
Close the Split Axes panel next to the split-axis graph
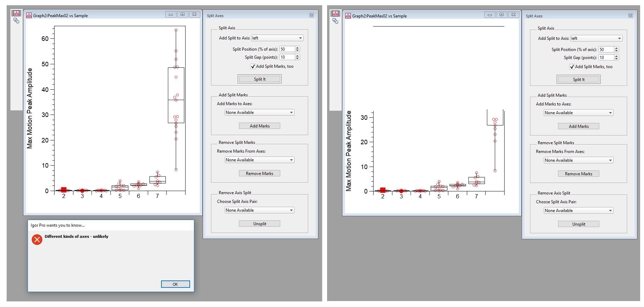click(x=630, y=16)
